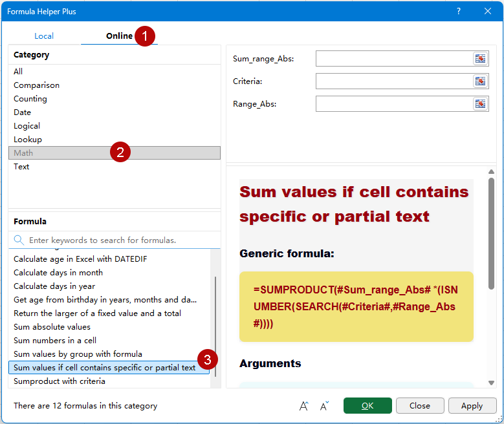This screenshot has height=424, width=504.
Task: Select the Counting category
Action: coord(115,99)
